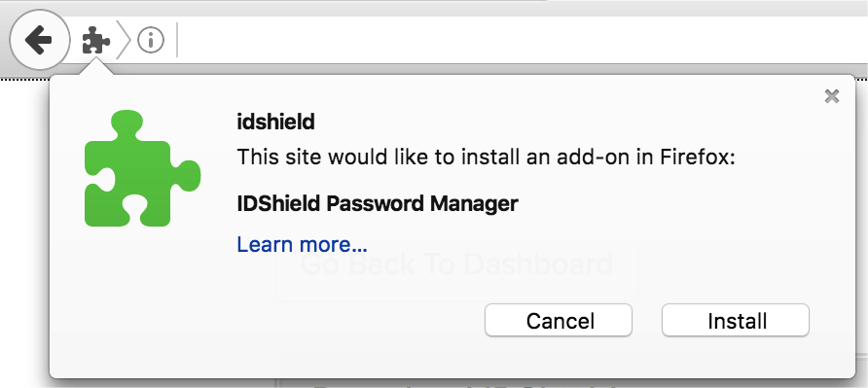Viewport: 868px width, 388px height.
Task: Install the IDShield Password Manager add-on
Action: click(x=736, y=320)
